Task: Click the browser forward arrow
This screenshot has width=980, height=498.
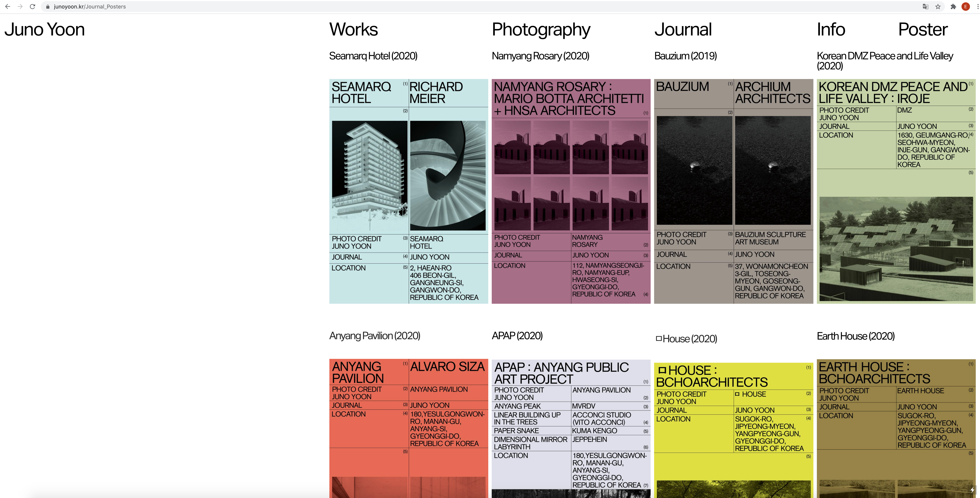Action: tap(20, 7)
